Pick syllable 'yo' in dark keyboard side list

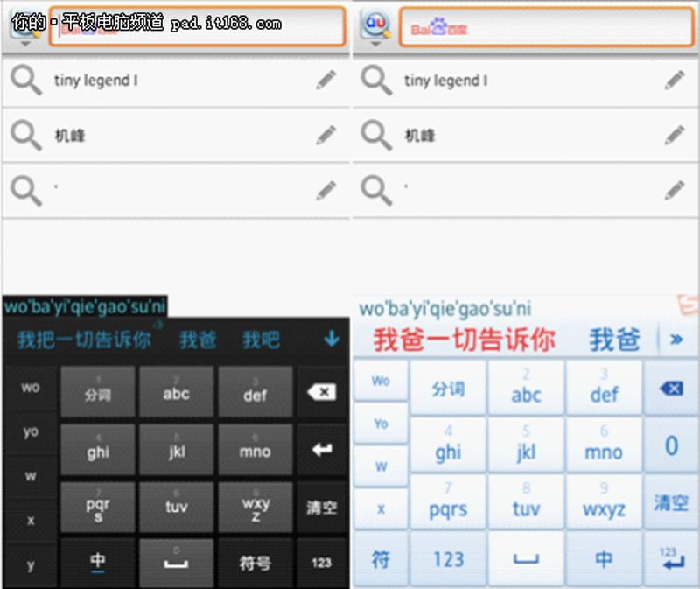click(31, 431)
